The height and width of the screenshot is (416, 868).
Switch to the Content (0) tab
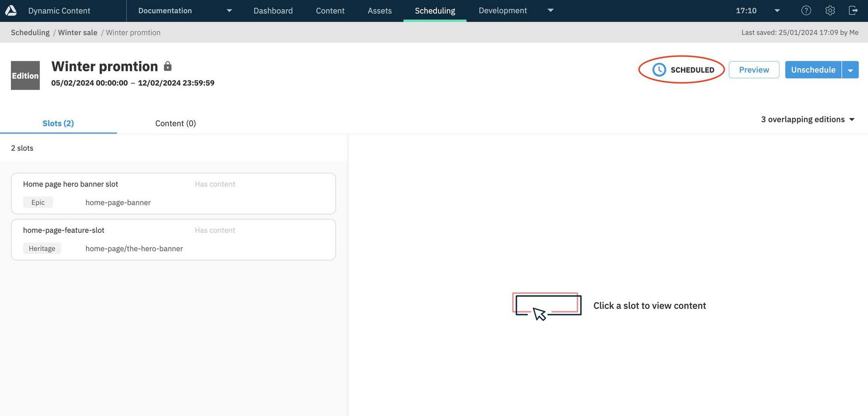point(175,123)
